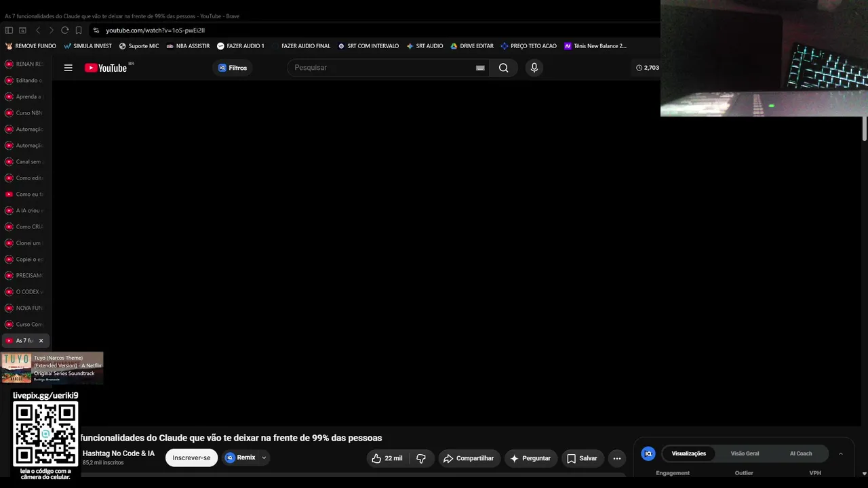Click the livepix QR code overlay
The width and height of the screenshot is (868, 488).
point(45,433)
